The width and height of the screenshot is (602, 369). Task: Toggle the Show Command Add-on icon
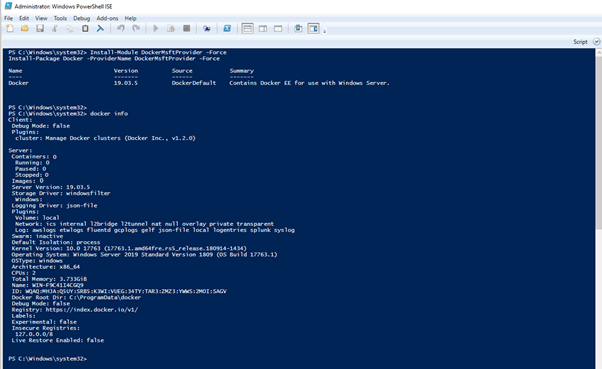[314, 28]
